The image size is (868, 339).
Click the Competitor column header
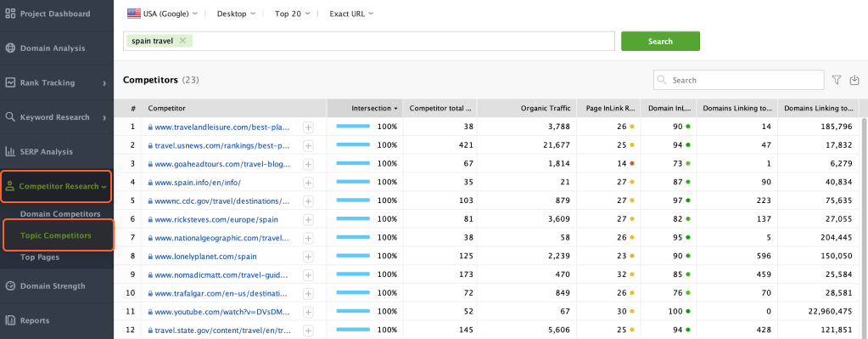tap(234, 108)
